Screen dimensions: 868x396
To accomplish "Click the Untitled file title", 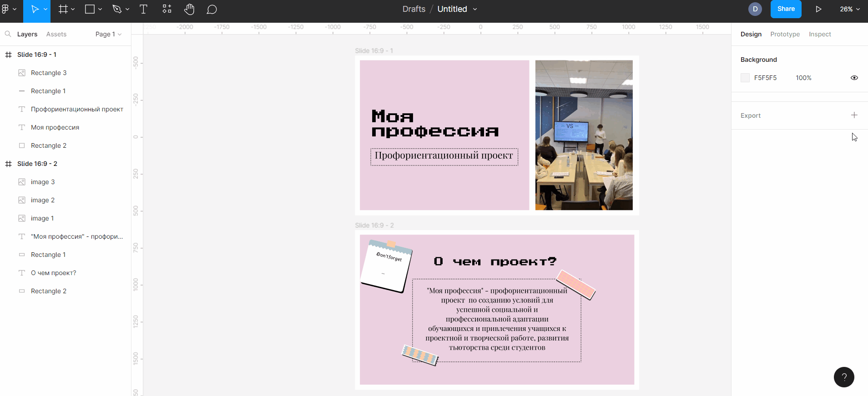I will (x=452, y=9).
